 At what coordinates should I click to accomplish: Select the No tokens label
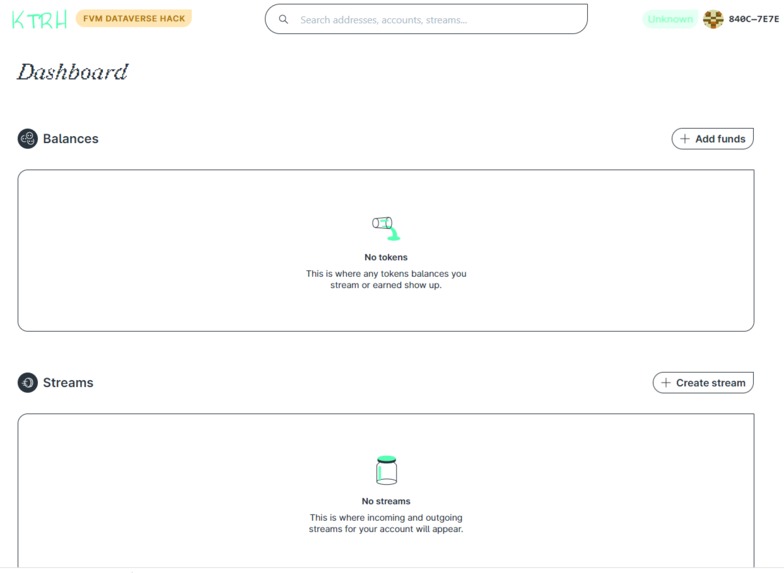click(386, 257)
